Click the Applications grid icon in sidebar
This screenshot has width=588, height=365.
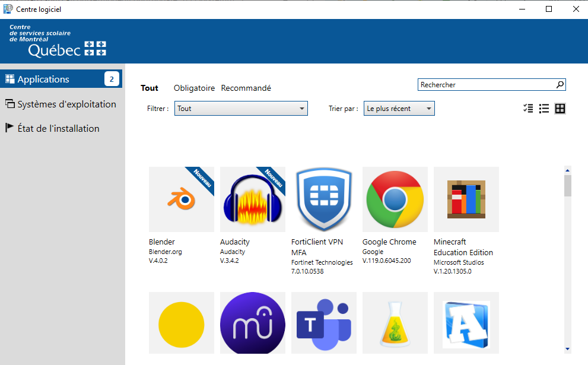9,79
